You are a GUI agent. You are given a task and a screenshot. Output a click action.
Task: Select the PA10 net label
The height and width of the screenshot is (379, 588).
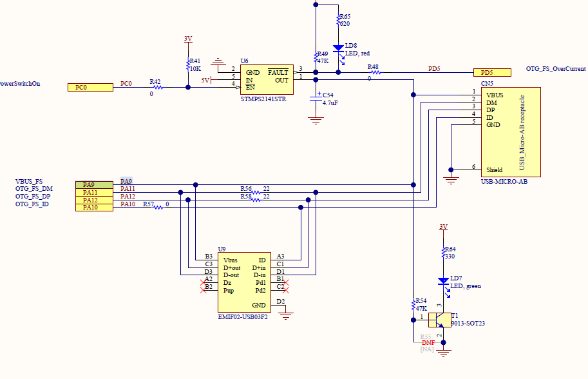click(x=128, y=204)
